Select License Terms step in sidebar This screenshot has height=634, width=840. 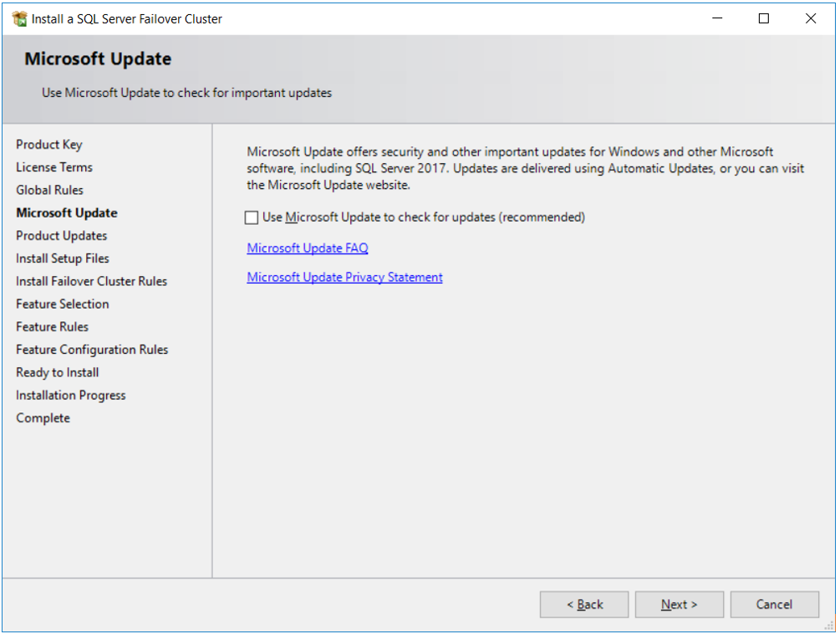[x=54, y=167]
